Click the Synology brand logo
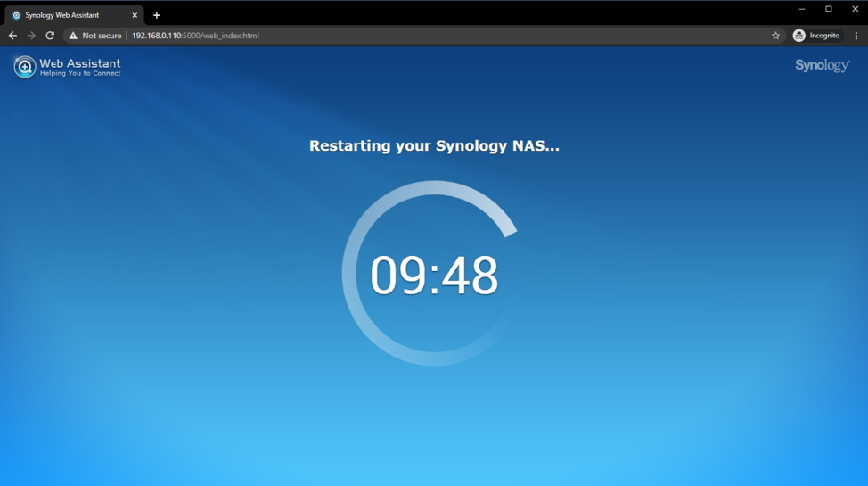 (822, 65)
